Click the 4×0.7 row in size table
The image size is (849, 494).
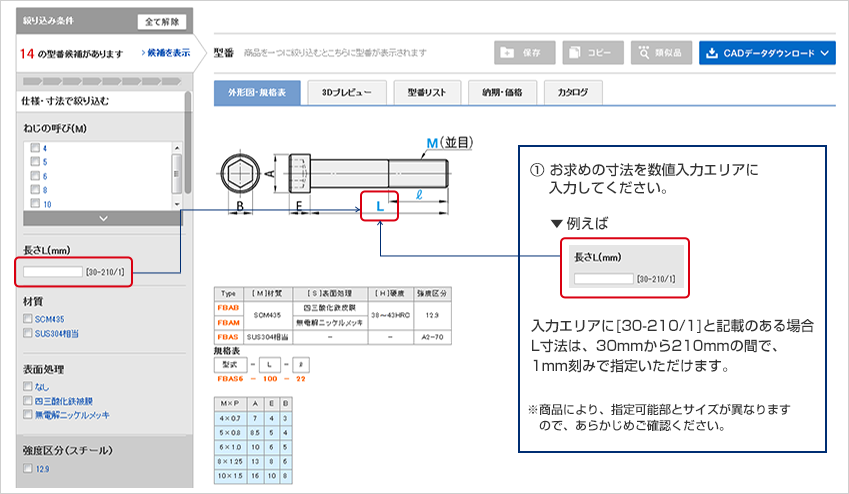(253, 418)
